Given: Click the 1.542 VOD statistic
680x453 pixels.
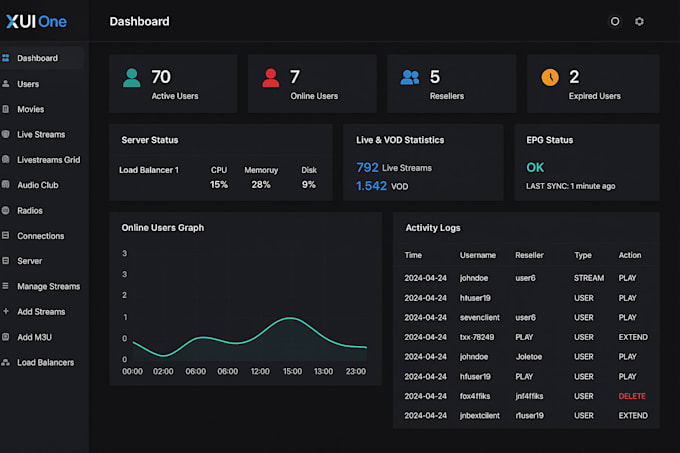Looking at the screenshot, I should 382,186.
